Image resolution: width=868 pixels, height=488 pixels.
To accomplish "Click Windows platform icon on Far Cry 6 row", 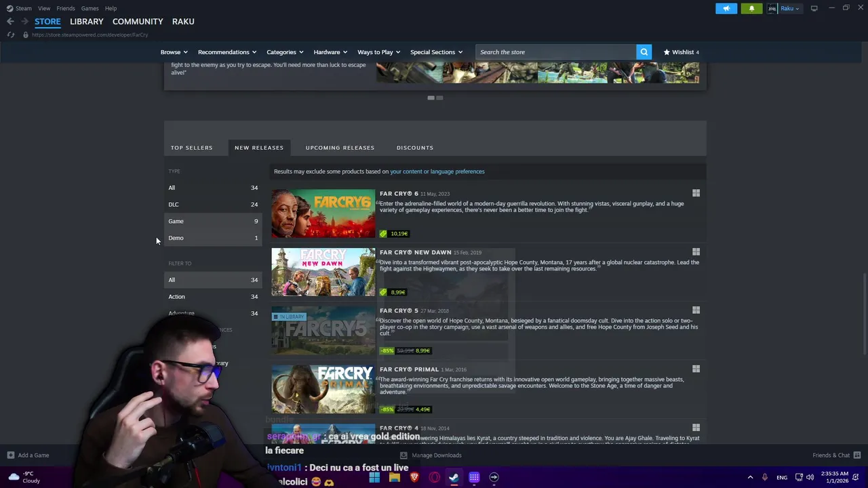I will (x=696, y=193).
